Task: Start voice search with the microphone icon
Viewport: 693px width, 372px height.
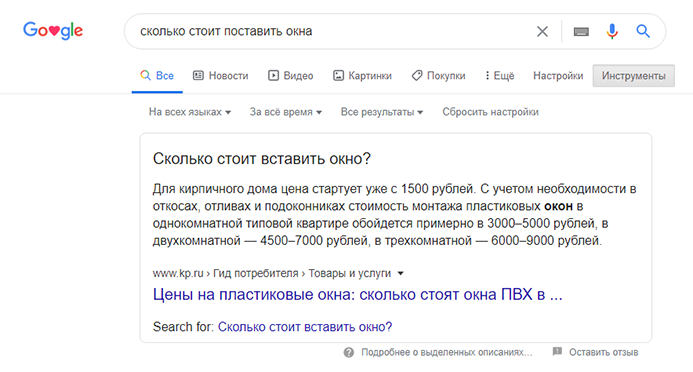Action: (x=612, y=31)
